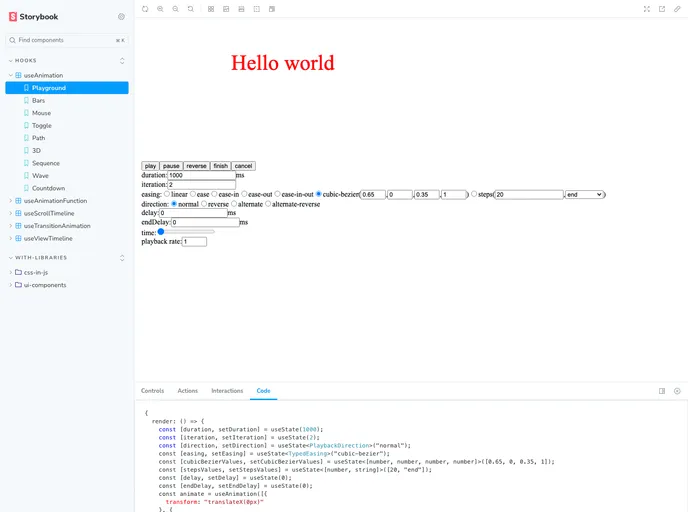688x512 pixels.
Task: Click the folder icon beside css-in-js
Action: click(18, 272)
